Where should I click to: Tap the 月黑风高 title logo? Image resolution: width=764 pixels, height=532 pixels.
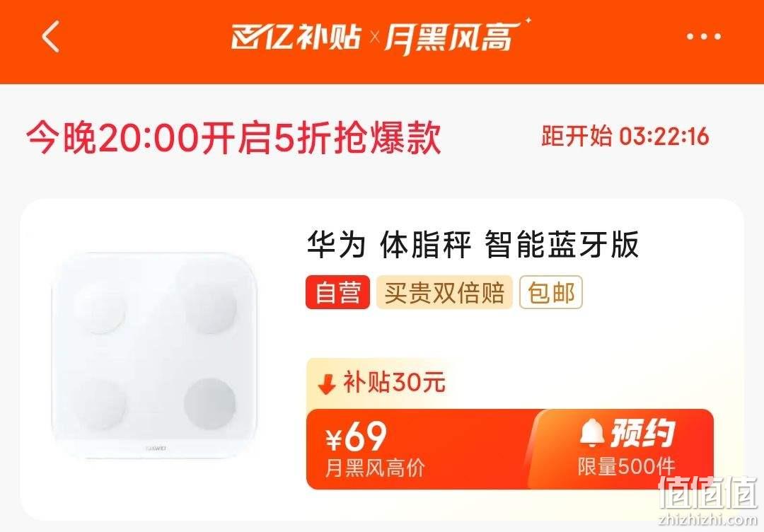pyautogui.click(x=455, y=37)
